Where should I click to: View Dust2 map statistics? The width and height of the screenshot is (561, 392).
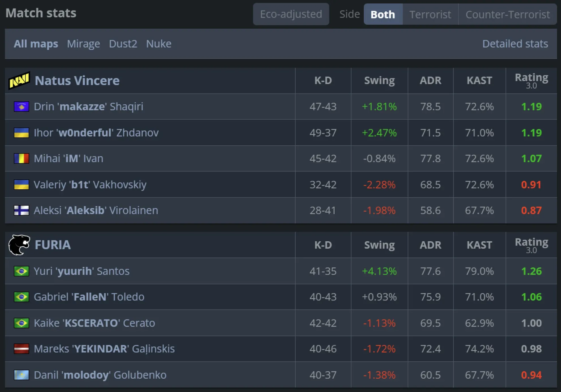coord(123,44)
